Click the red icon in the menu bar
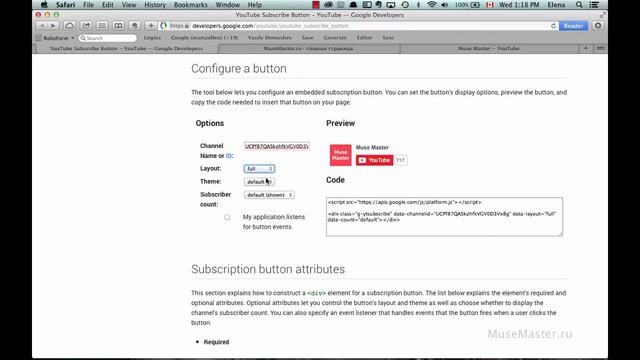The height and width of the screenshot is (360, 640). pos(316,5)
